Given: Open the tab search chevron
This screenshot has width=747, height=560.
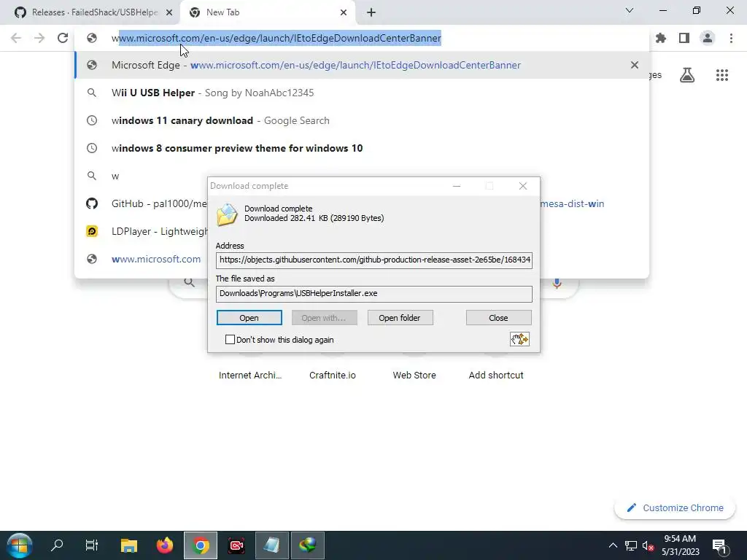Looking at the screenshot, I should [x=630, y=10].
